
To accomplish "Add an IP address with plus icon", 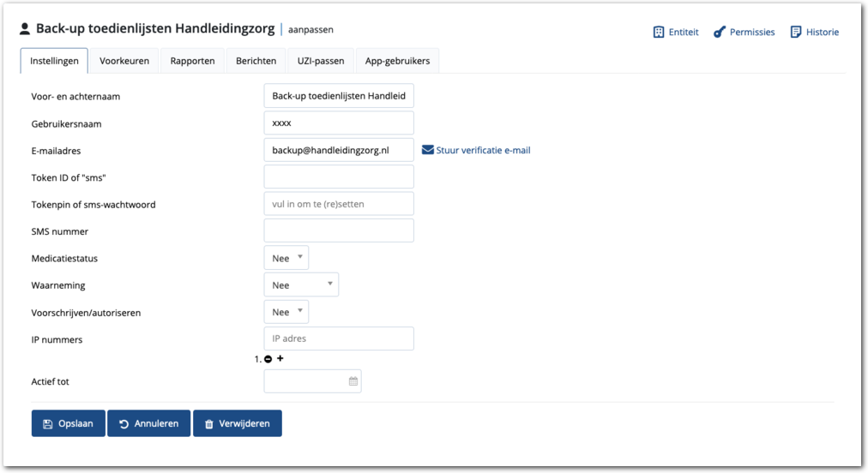I will point(280,358).
